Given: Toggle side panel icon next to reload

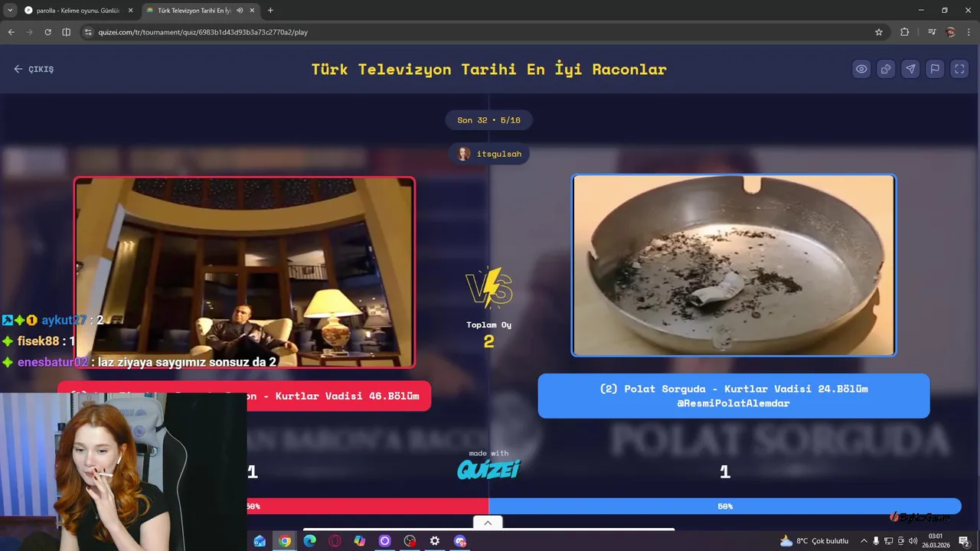Looking at the screenshot, I should [66, 32].
